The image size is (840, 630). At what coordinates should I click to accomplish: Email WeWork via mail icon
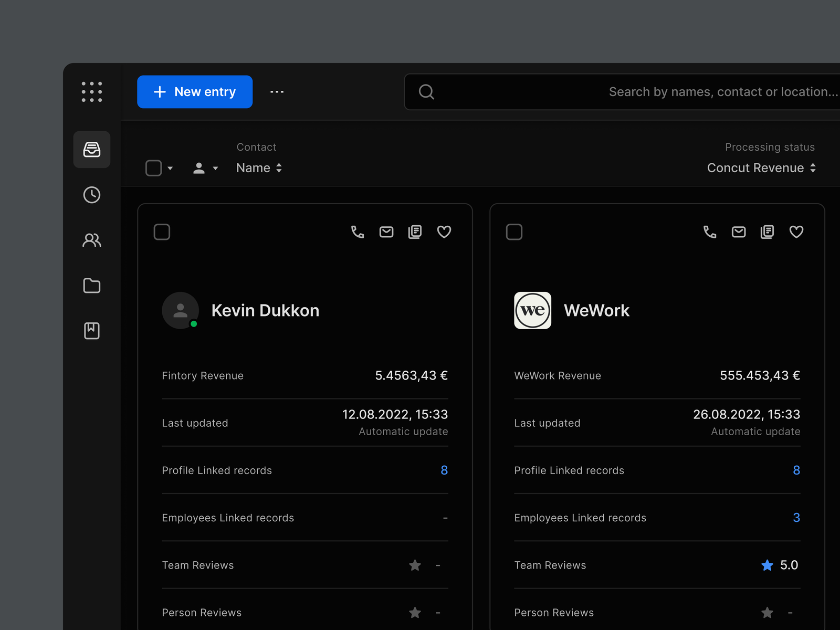739,232
